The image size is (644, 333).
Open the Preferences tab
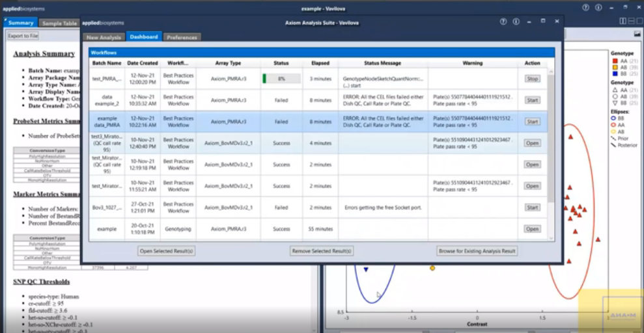(182, 38)
